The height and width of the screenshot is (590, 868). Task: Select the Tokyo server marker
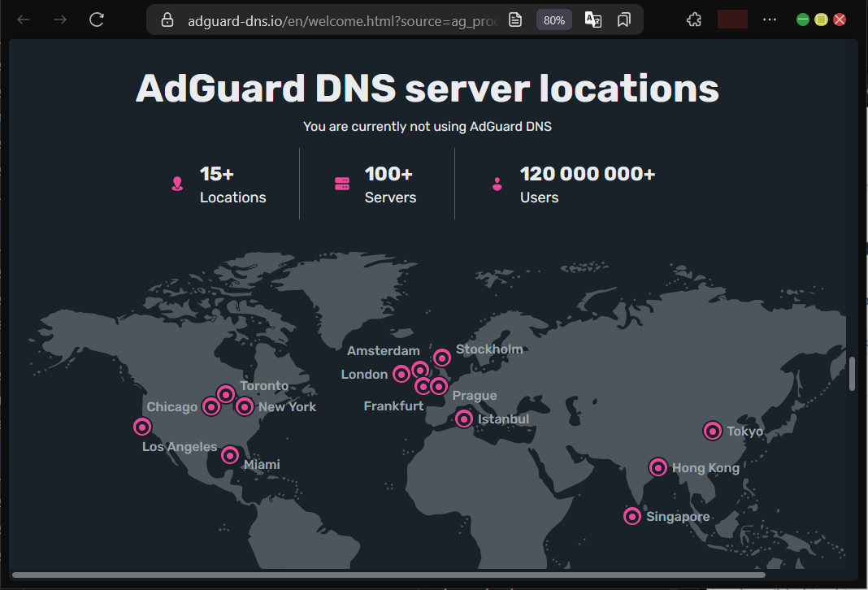(x=713, y=431)
